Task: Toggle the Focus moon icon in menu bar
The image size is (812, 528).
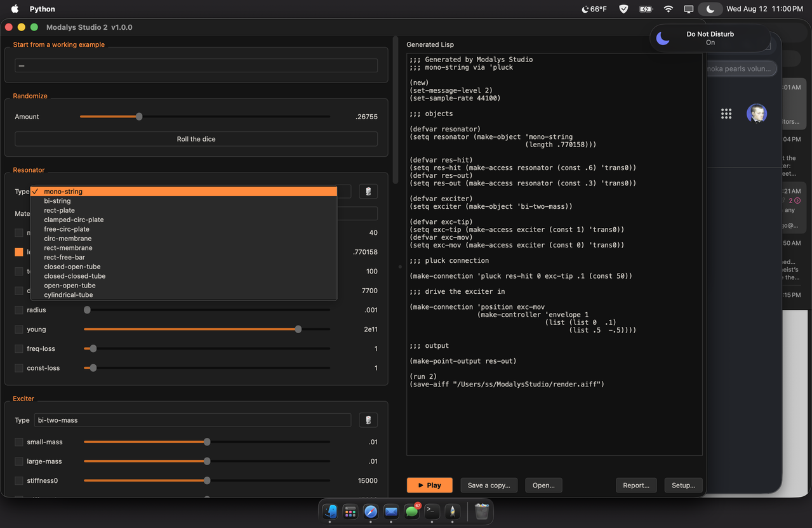Action: pyautogui.click(x=710, y=9)
